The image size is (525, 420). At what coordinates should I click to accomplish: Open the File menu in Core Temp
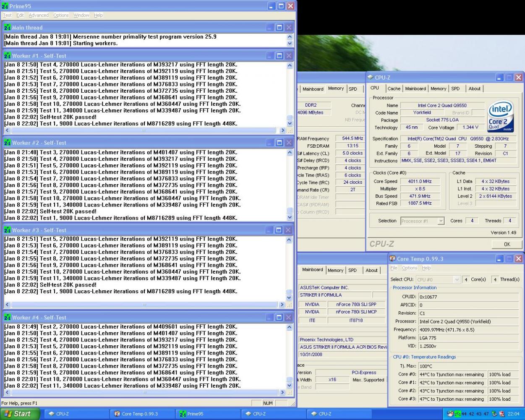(394, 268)
